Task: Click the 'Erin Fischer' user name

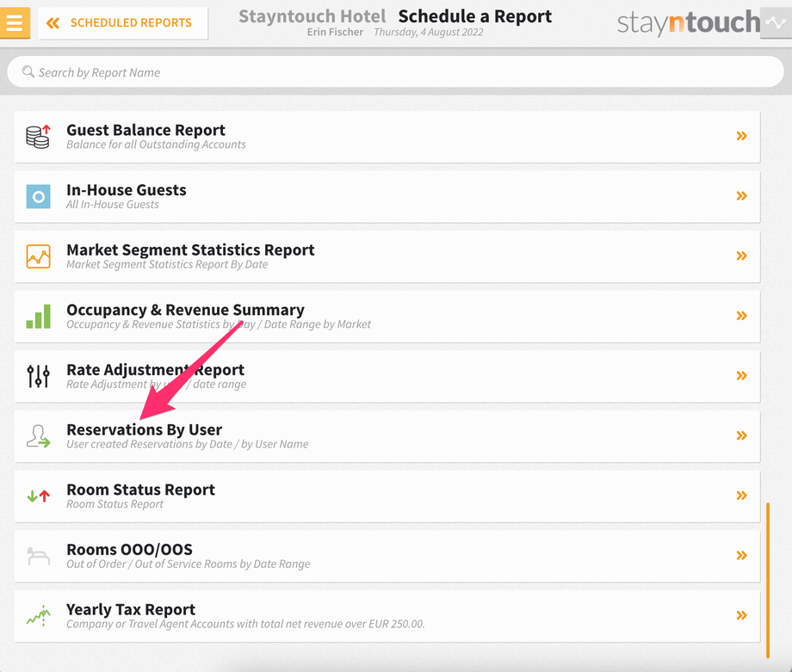Action: [x=335, y=33]
